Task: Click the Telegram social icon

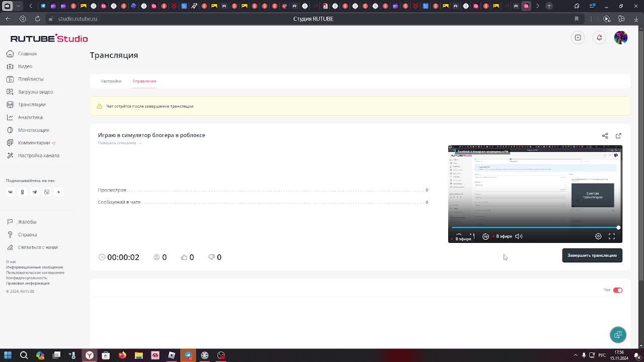Action: pyautogui.click(x=34, y=192)
